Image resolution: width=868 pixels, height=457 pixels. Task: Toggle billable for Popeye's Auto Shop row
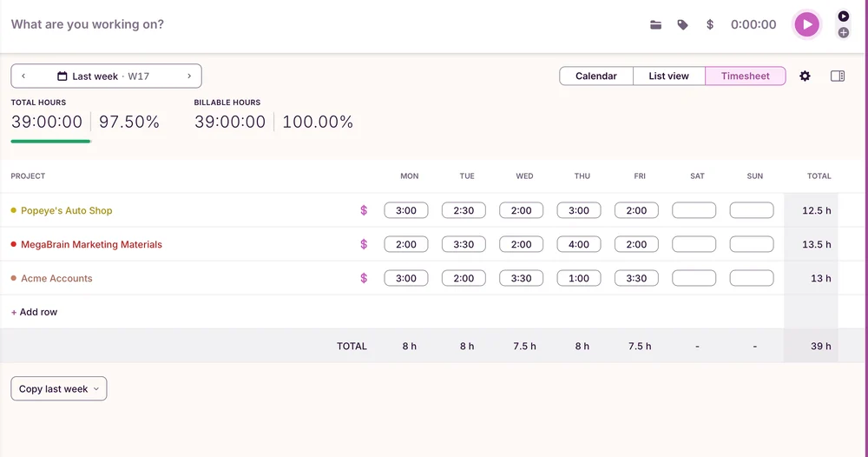tap(364, 210)
